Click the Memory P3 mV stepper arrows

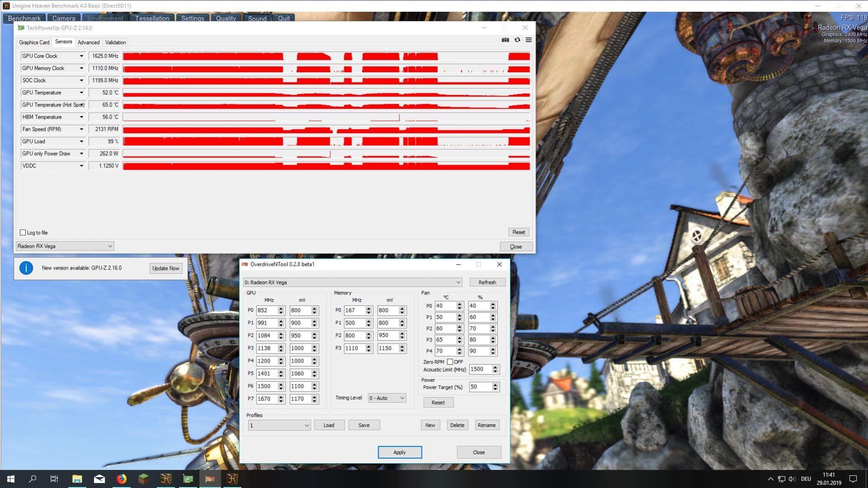point(402,348)
